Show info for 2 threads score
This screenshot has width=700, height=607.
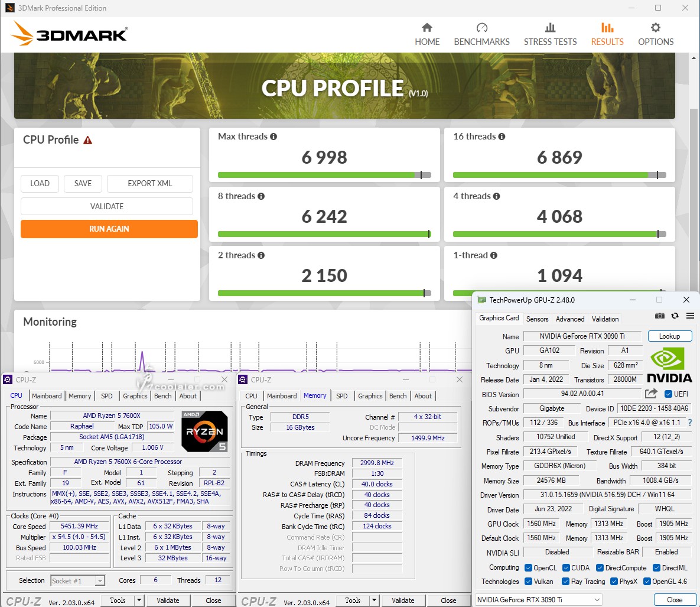click(261, 255)
